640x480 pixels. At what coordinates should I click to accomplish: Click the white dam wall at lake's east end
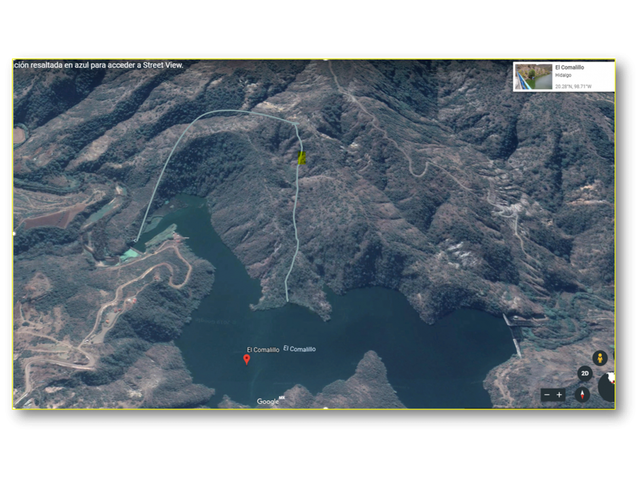click(x=513, y=336)
